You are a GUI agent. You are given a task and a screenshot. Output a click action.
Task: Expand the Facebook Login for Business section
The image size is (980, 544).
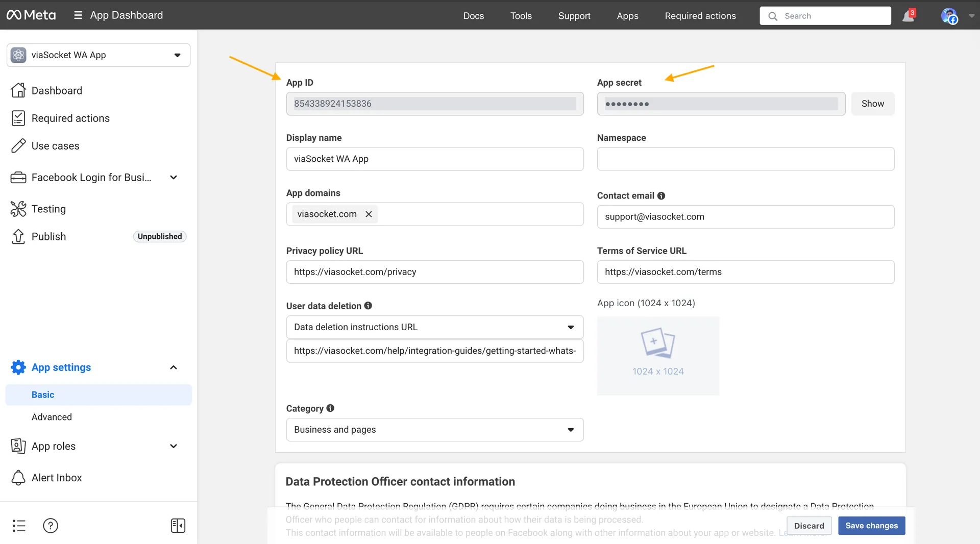pos(174,177)
